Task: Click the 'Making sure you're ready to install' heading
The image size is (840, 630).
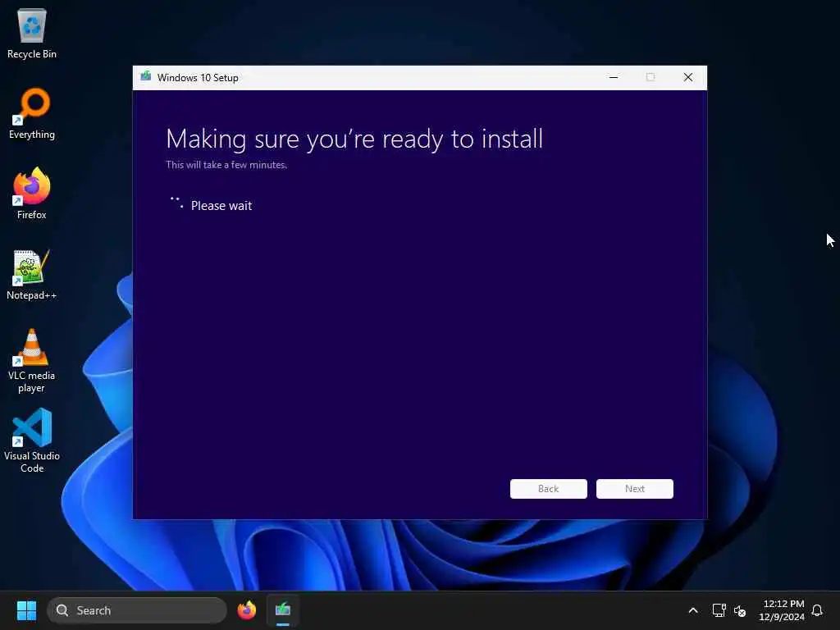Action: click(x=354, y=139)
